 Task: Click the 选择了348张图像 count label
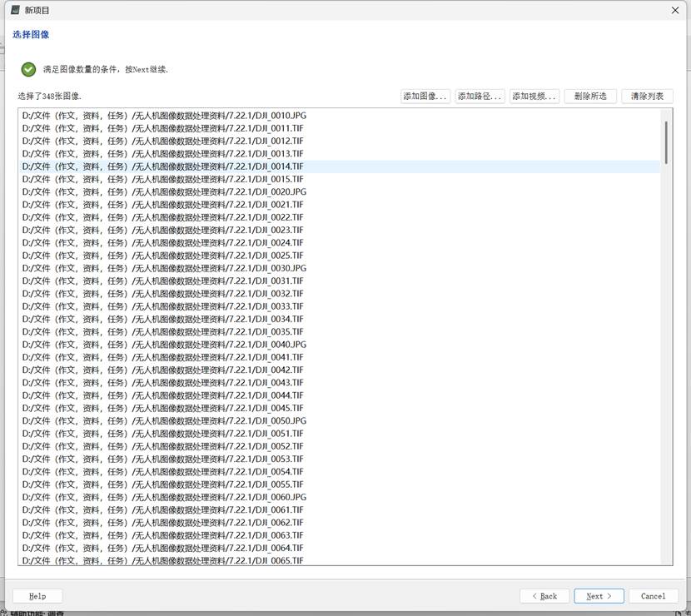click(x=49, y=96)
